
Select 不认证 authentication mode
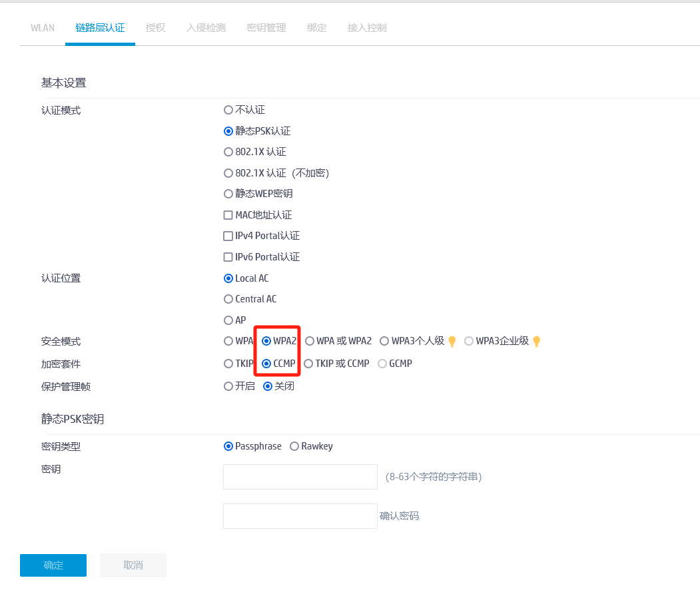click(x=228, y=110)
